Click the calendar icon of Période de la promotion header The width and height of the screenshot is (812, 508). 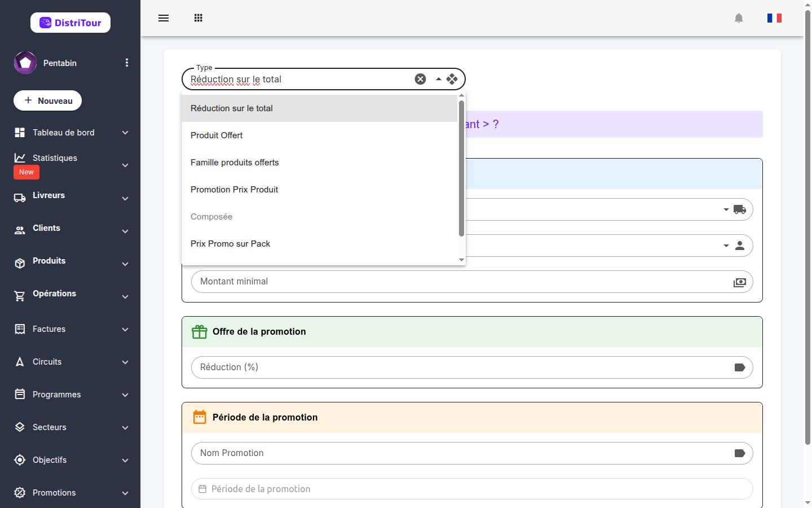pyautogui.click(x=200, y=417)
